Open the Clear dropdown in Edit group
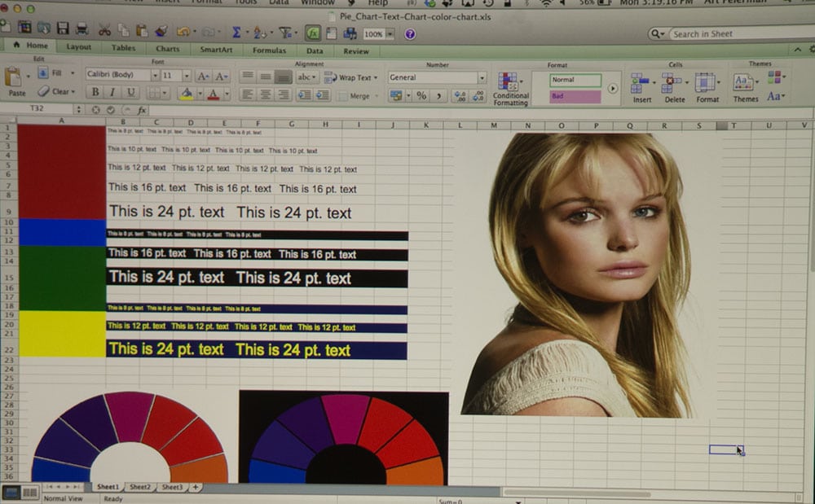 73,92
